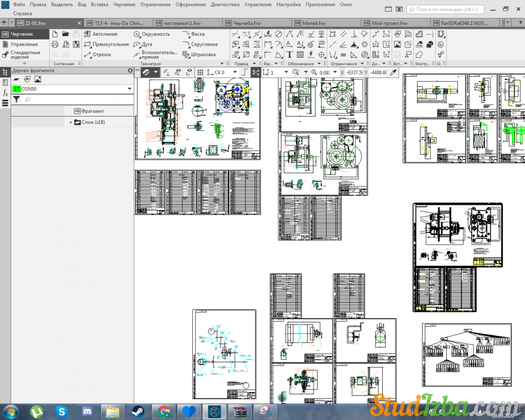
Task: Open the fragment tree settings gear
Action: (130, 71)
